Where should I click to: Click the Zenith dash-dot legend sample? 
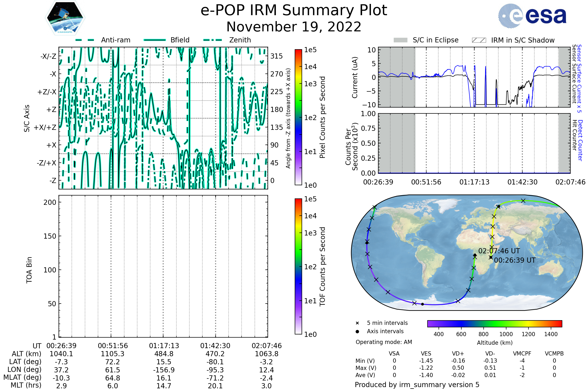(213, 40)
